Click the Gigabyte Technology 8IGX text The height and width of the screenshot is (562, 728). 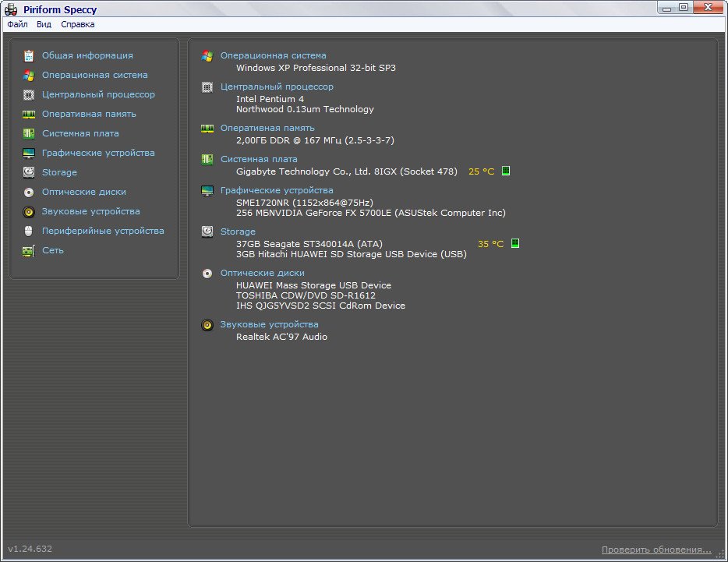pyautogui.click(x=346, y=171)
